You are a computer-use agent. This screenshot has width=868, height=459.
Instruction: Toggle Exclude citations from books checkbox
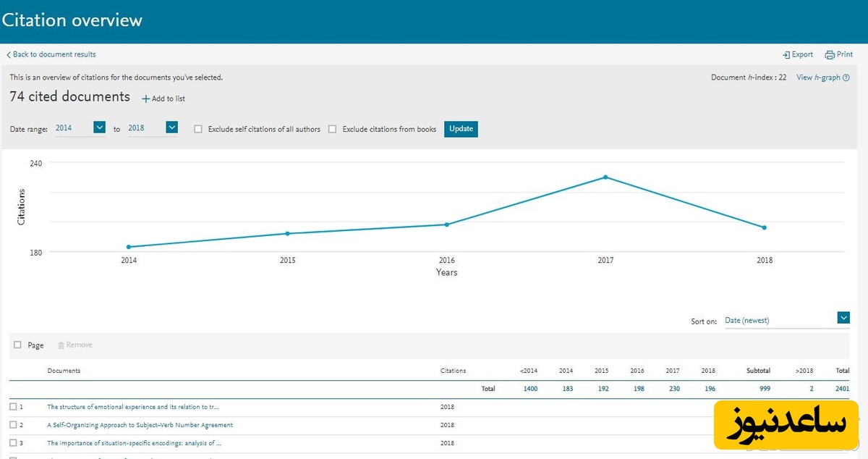coord(333,130)
